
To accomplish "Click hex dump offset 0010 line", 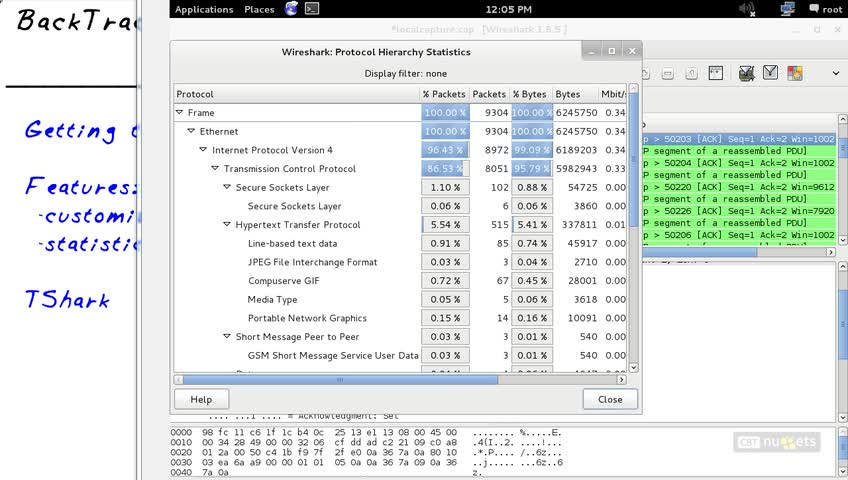I will click(368, 442).
